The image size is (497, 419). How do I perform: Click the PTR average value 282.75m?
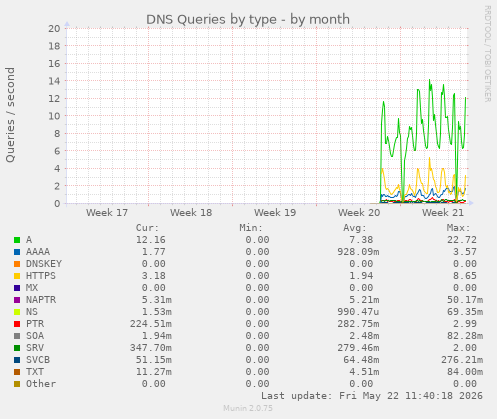(x=358, y=324)
